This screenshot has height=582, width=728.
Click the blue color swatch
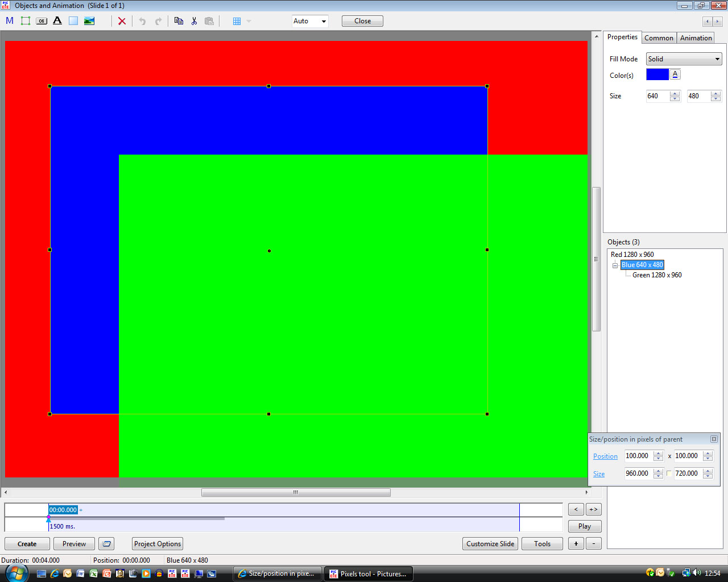point(657,75)
